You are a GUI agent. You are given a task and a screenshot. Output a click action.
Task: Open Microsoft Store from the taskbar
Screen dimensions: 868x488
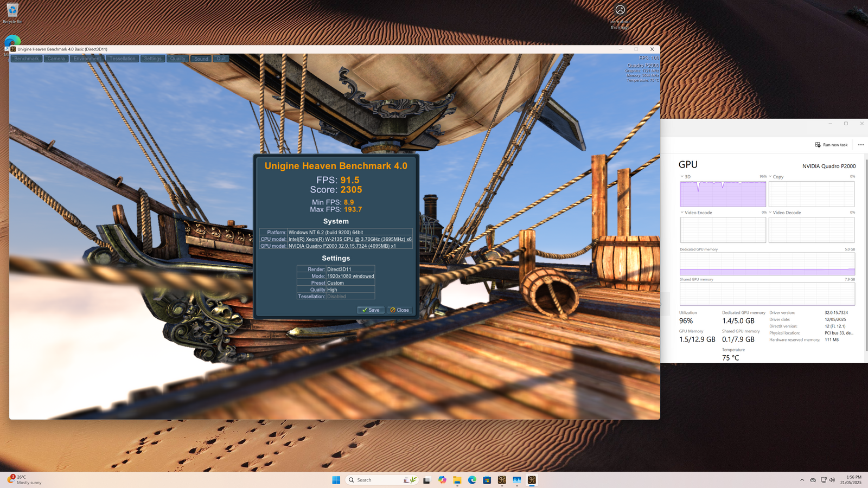click(487, 480)
